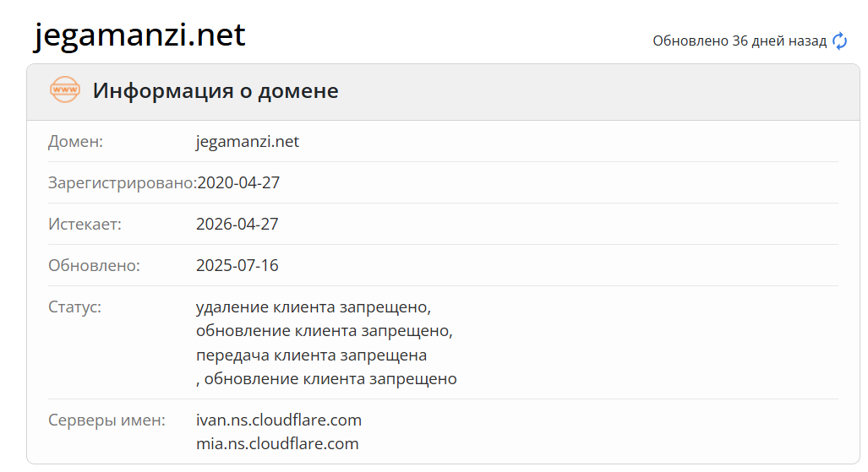Click the "передача клиента запрещена" status line
This screenshot has height=472, width=868.
click(311, 355)
